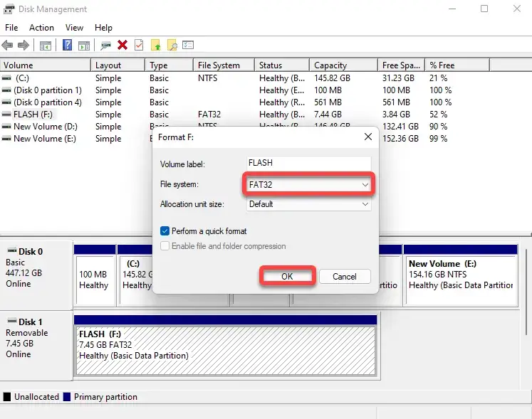The image size is (532, 419).
Task: Close the Format F: dialog
Action: click(367, 137)
